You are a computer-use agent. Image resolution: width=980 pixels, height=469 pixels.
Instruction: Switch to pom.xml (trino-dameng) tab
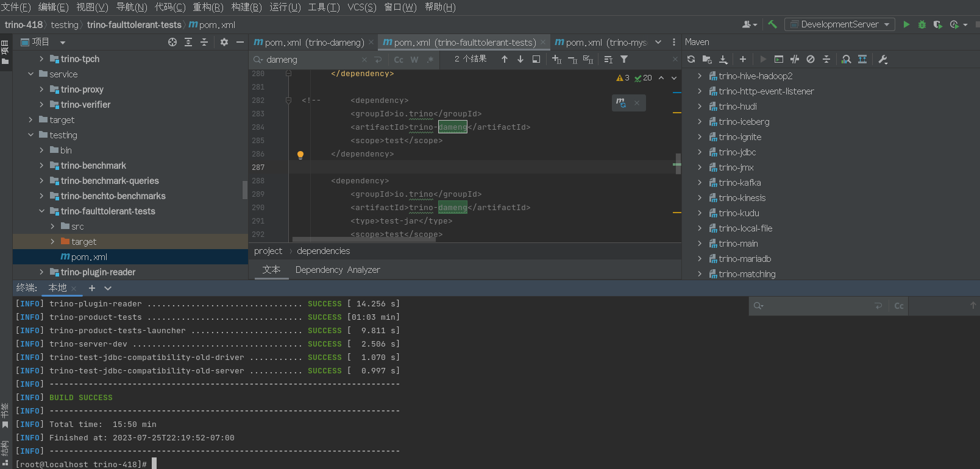309,42
